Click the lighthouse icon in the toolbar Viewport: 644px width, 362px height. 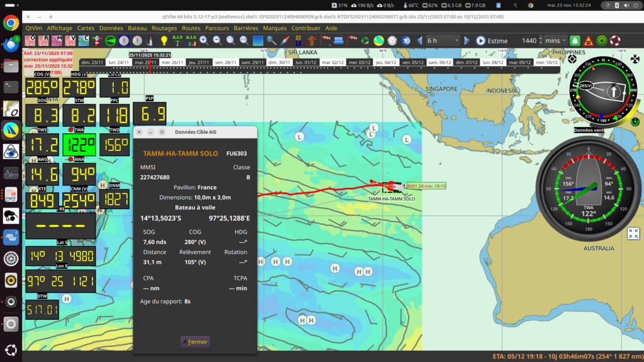point(97,40)
